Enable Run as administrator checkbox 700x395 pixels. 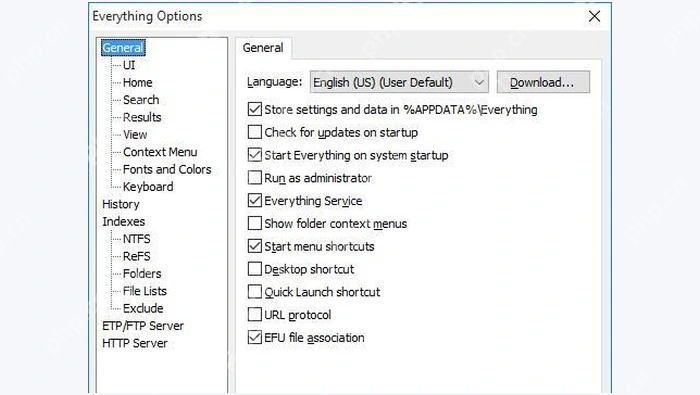click(x=254, y=178)
